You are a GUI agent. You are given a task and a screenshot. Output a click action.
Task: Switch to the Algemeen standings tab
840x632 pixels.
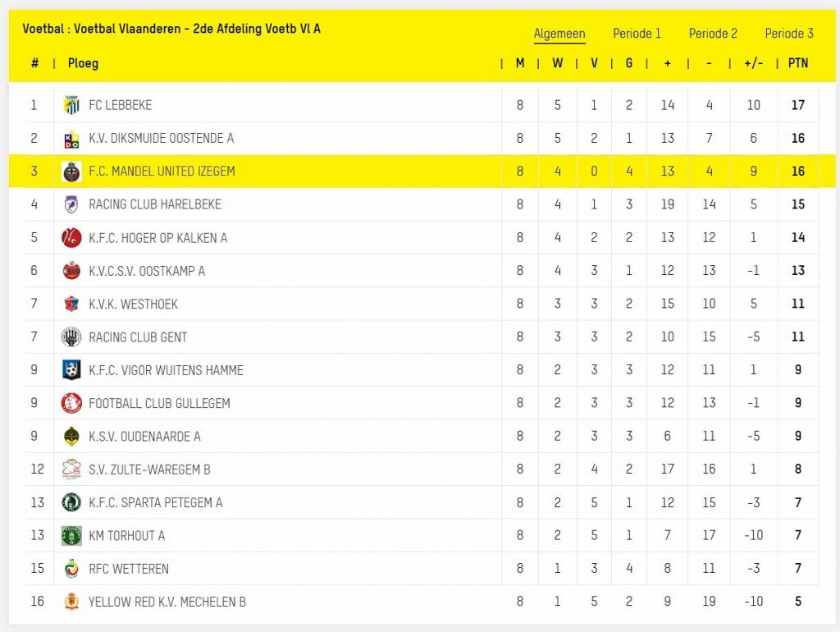coord(559,34)
